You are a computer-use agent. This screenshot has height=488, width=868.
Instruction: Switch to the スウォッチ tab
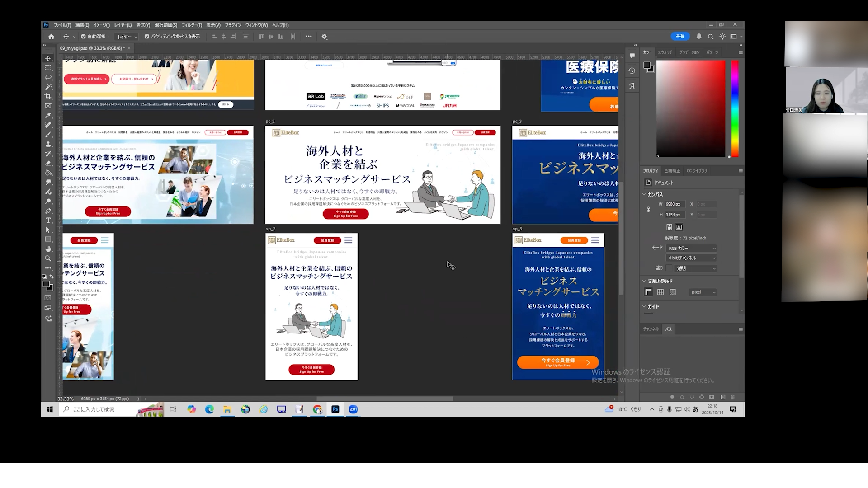(665, 52)
